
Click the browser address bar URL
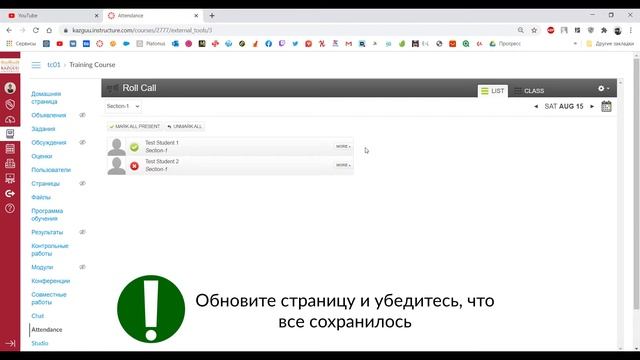tap(142, 30)
